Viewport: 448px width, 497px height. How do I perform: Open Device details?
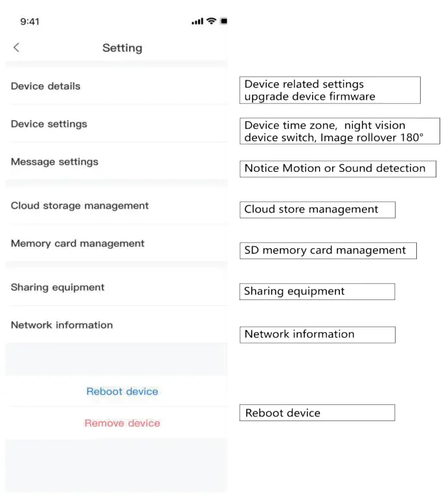coord(45,86)
